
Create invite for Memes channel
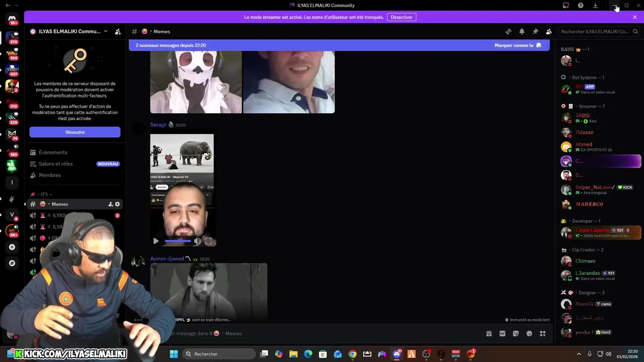pos(110,204)
